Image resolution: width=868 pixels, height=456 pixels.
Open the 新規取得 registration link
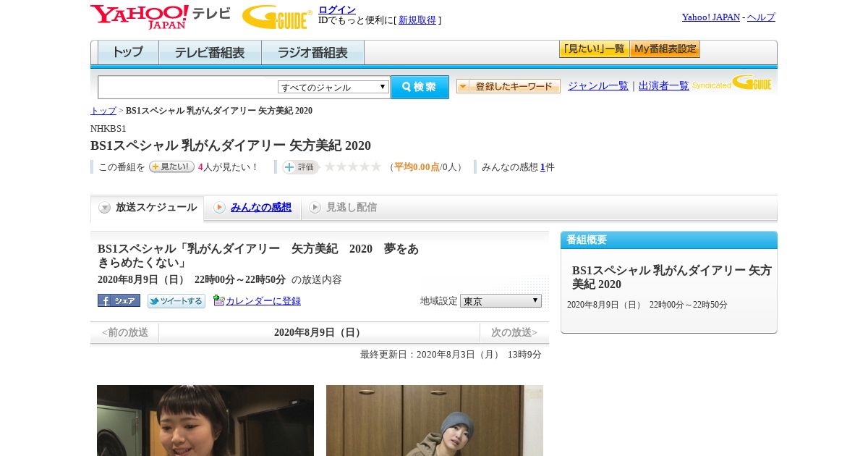pyautogui.click(x=417, y=20)
